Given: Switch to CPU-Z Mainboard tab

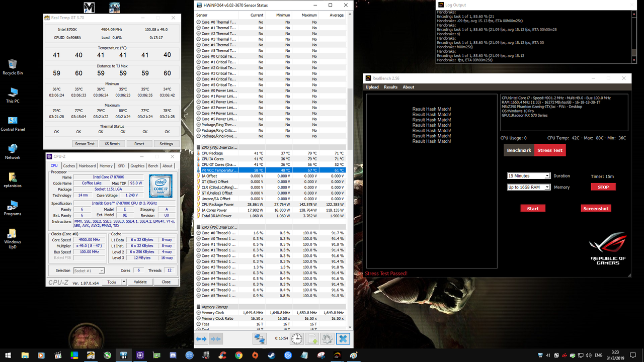Looking at the screenshot, I should (87, 166).
